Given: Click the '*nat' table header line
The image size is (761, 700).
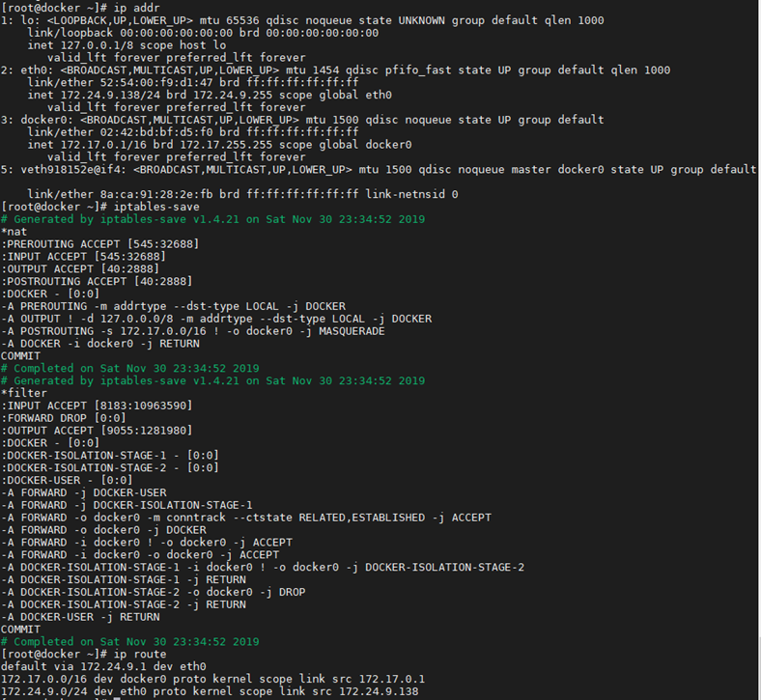Looking at the screenshot, I should click(14, 232).
